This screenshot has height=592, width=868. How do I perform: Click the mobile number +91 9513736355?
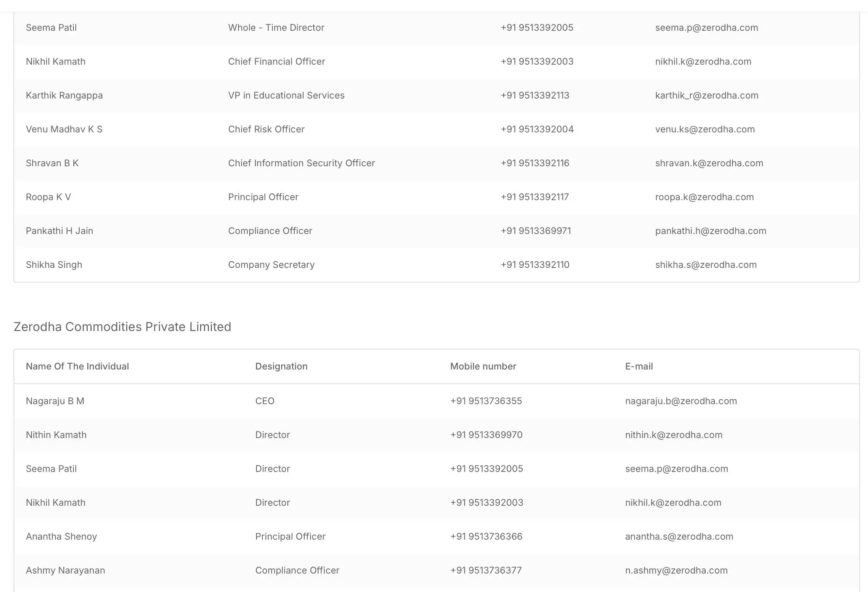(x=486, y=401)
